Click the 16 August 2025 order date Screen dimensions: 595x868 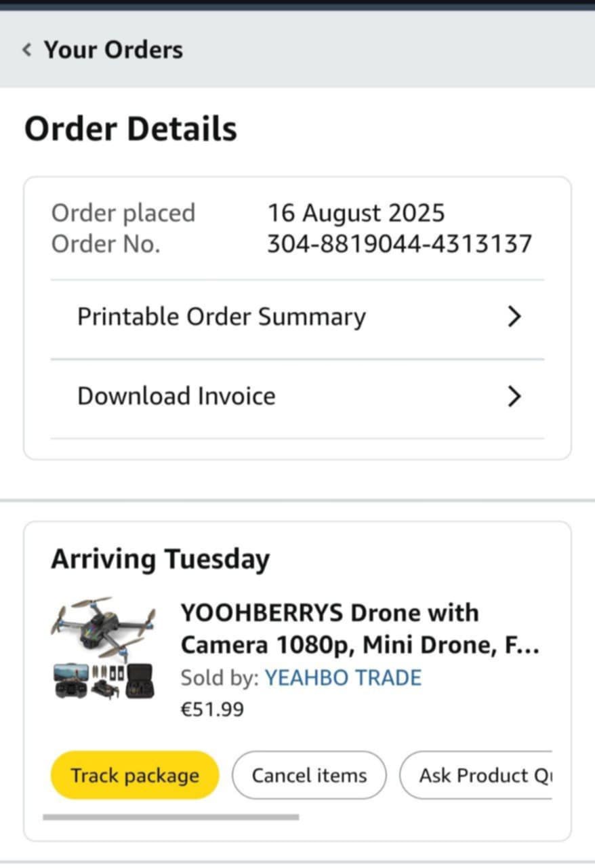356,213
